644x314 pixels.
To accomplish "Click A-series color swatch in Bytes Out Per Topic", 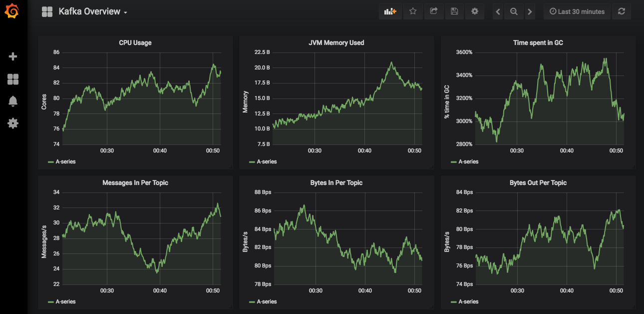I will click(454, 302).
